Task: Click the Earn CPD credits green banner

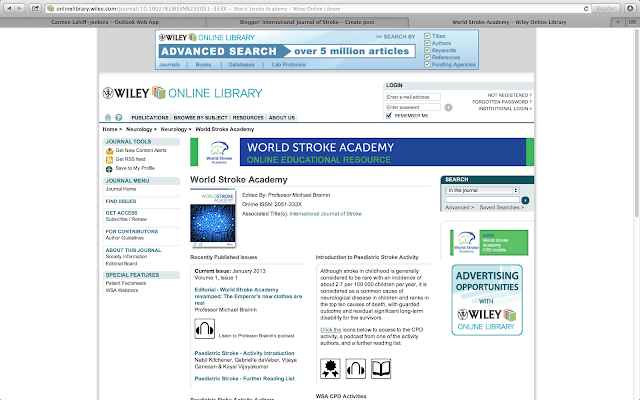Action: point(489,242)
